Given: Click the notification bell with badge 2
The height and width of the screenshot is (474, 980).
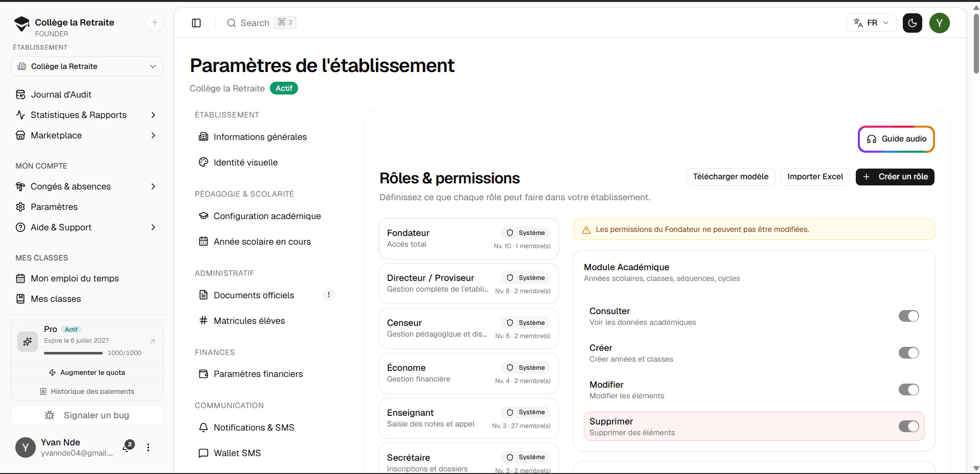Looking at the screenshot, I should click(x=127, y=447).
